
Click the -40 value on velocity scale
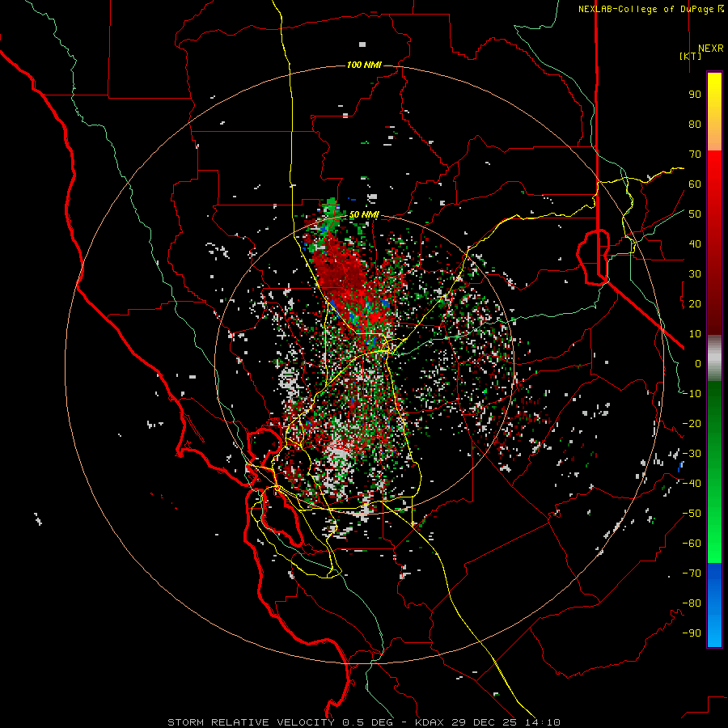tap(692, 484)
